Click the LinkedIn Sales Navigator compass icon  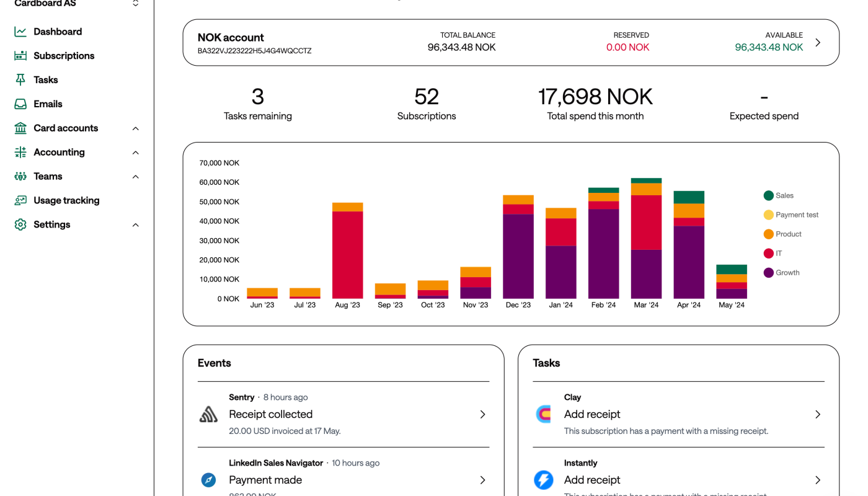pyautogui.click(x=208, y=480)
